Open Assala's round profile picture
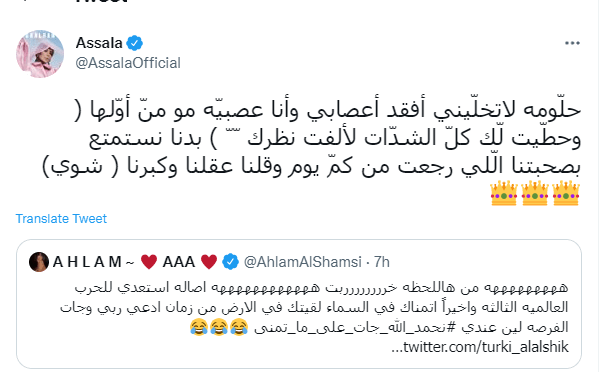The height and width of the screenshot is (372, 604). [40, 54]
